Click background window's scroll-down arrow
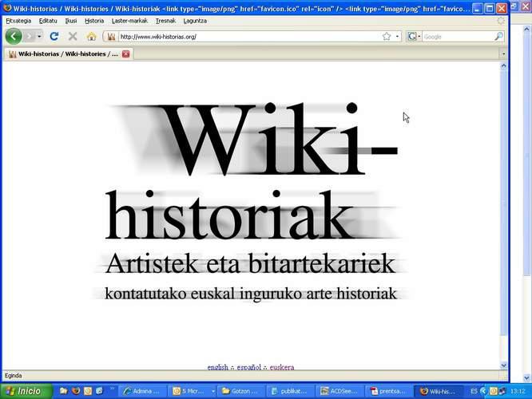Viewport: 532px width, 399px height. (526, 377)
